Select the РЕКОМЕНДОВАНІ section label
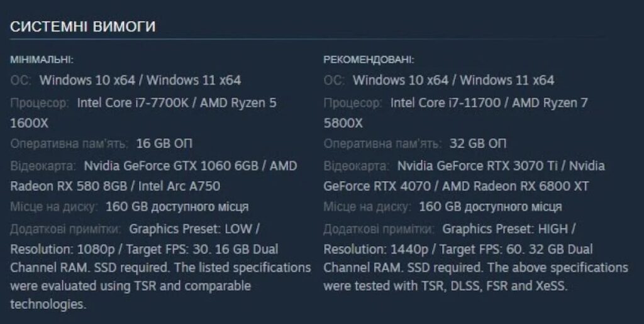 369,60
